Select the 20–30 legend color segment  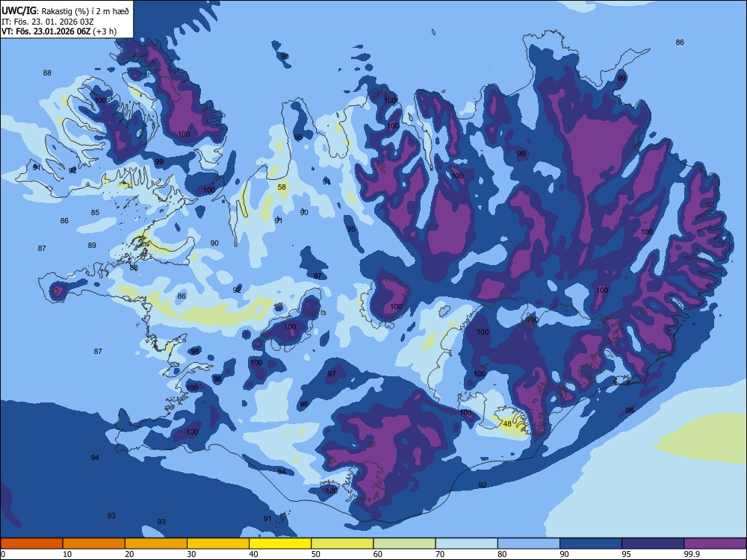(x=156, y=544)
